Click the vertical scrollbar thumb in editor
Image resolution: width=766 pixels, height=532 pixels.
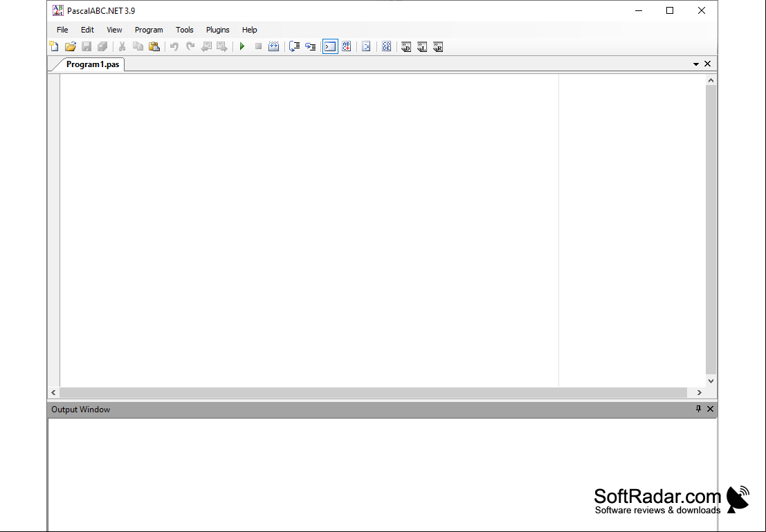(x=711, y=230)
